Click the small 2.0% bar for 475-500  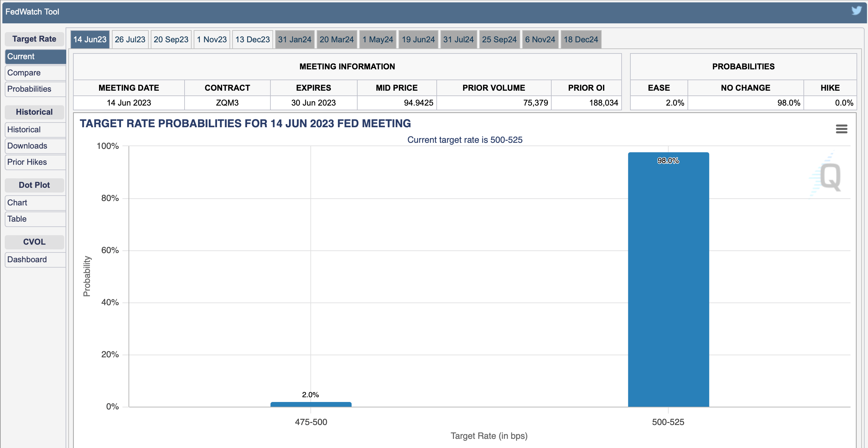coord(311,404)
